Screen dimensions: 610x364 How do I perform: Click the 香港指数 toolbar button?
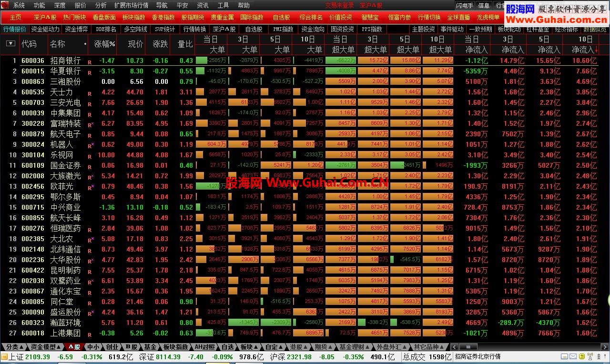[163, 18]
